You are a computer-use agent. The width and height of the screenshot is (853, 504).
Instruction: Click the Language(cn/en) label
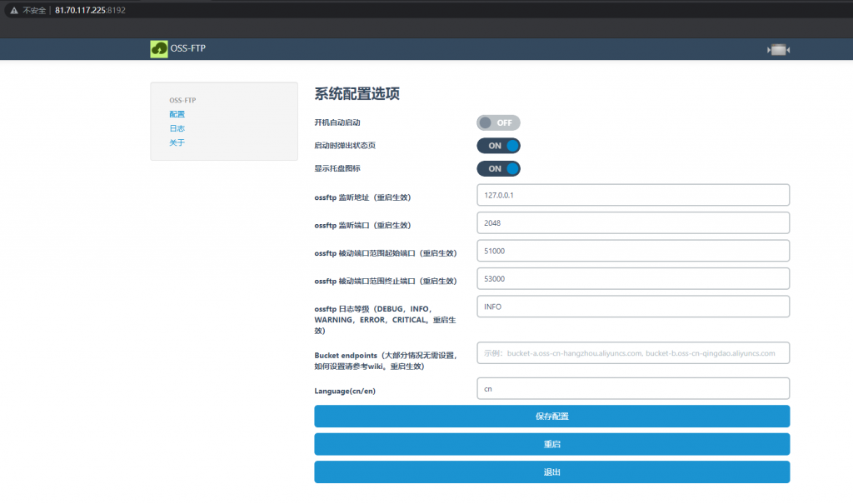[345, 391]
